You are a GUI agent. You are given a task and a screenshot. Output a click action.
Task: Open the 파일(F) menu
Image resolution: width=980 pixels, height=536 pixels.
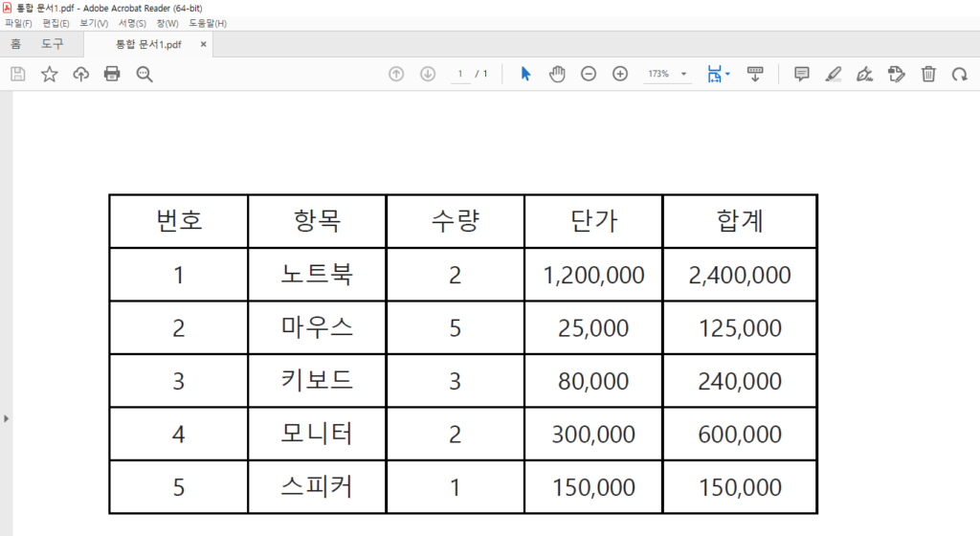pos(19,23)
